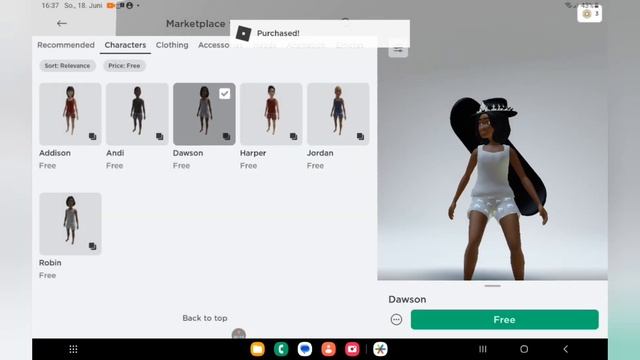This screenshot has height=360, width=640.
Task: Select the Addison character thumbnail
Action: pos(70,114)
